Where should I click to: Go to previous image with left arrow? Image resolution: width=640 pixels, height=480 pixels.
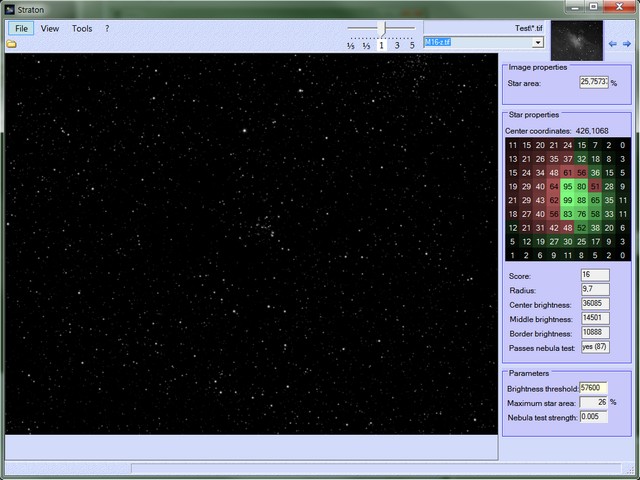coord(613,44)
